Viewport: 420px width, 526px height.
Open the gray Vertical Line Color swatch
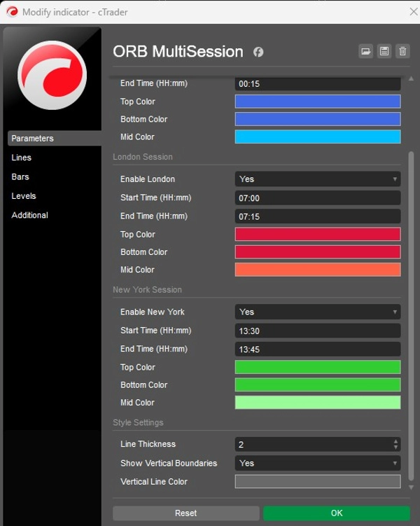tap(318, 482)
